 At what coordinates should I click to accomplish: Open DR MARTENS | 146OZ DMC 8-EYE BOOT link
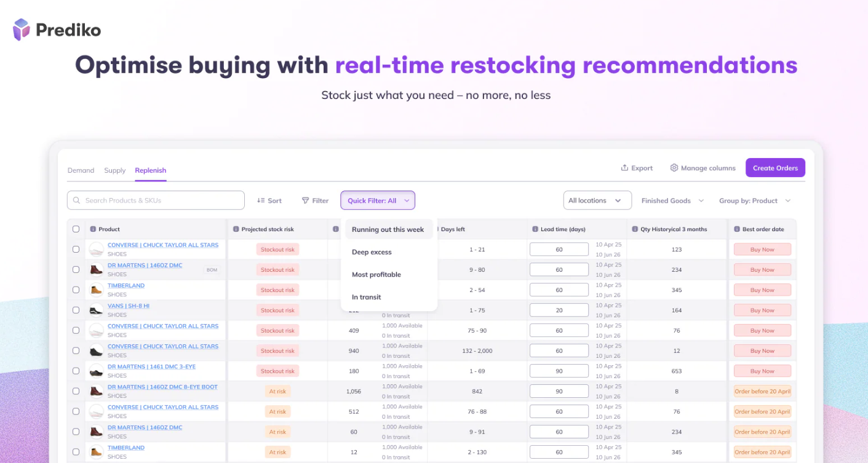pos(162,387)
